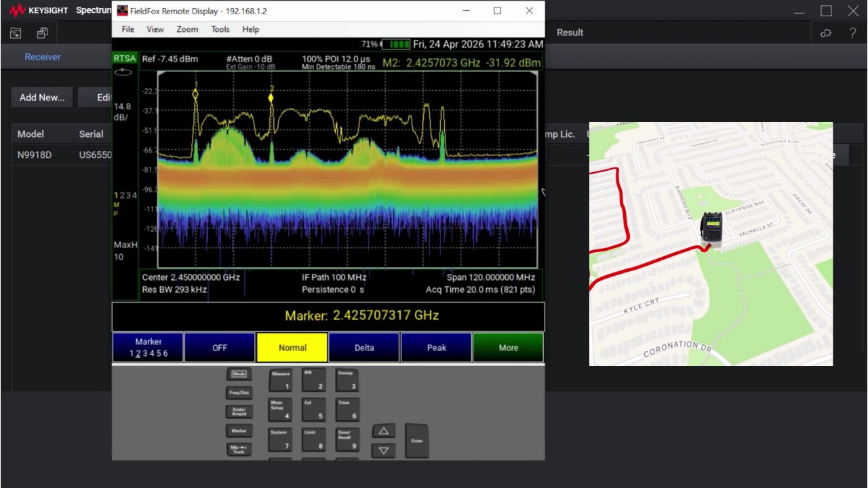Turn marker OFF with the OFF softkey
Viewport: 868px width, 488px height.
point(220,348)
